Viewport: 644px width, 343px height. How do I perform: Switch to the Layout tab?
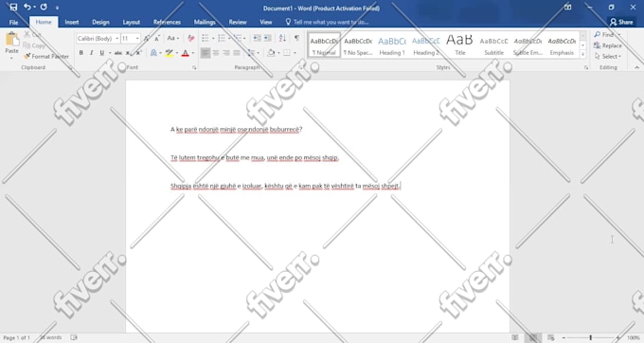point(132,22)
